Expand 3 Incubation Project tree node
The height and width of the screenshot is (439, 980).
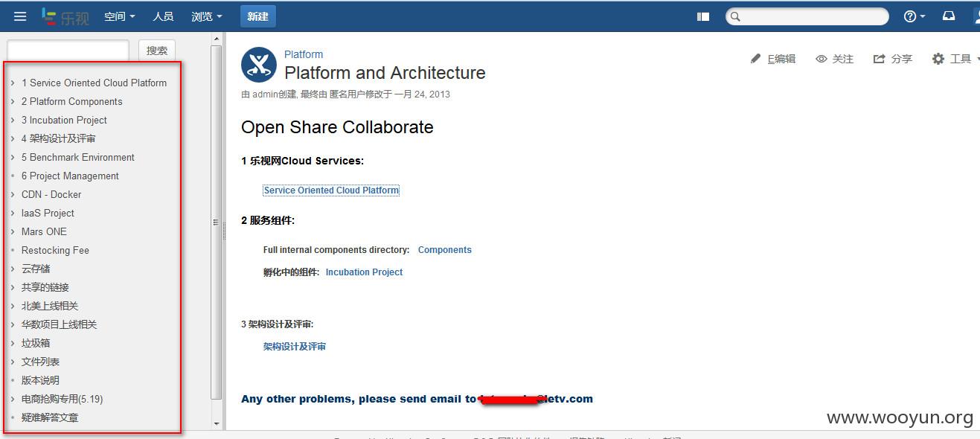(13, 120)
